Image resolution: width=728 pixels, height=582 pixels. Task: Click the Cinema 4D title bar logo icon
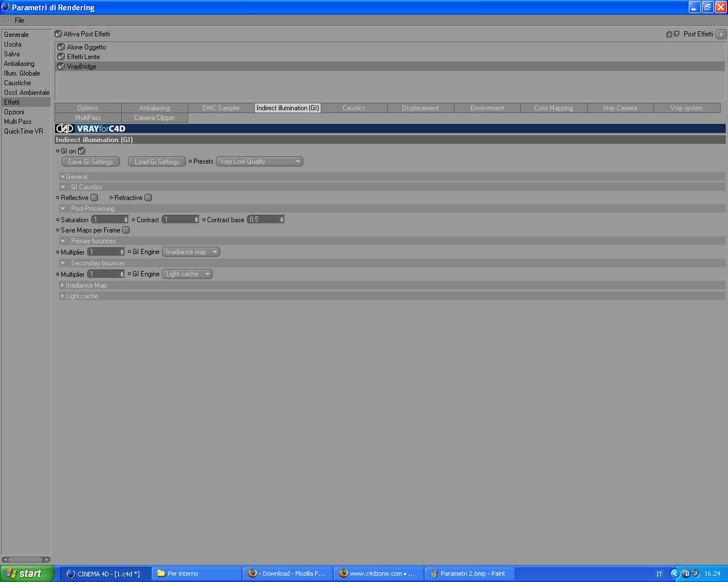click(x=6, y=7)
